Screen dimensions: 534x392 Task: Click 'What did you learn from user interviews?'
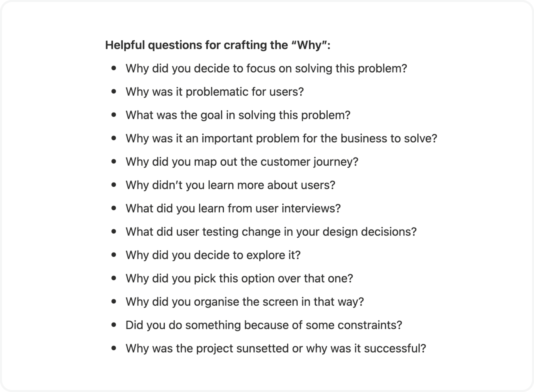pos(233,208)
